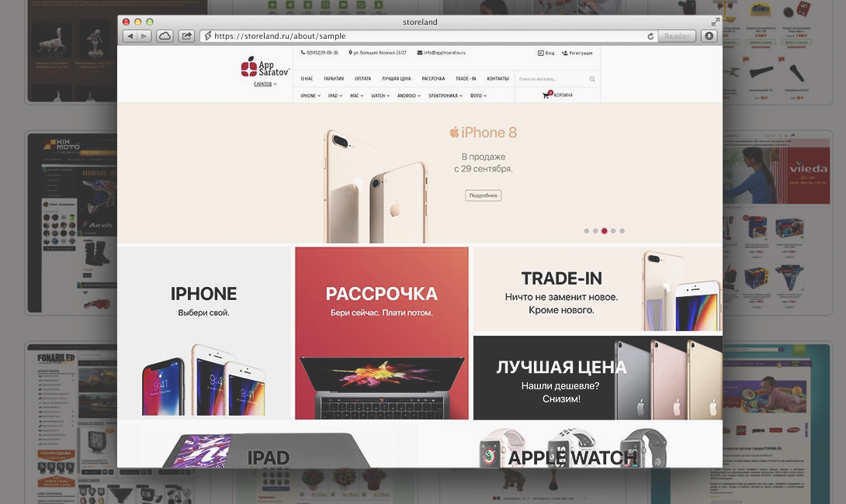Expand the ANDROID catalog dropdown
The image size is (846, 504).
409,96
